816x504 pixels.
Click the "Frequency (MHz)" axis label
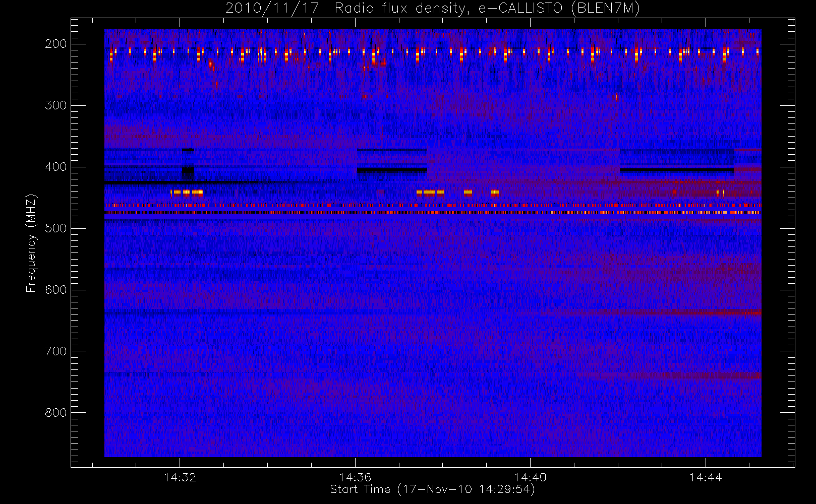click(31, 243)
